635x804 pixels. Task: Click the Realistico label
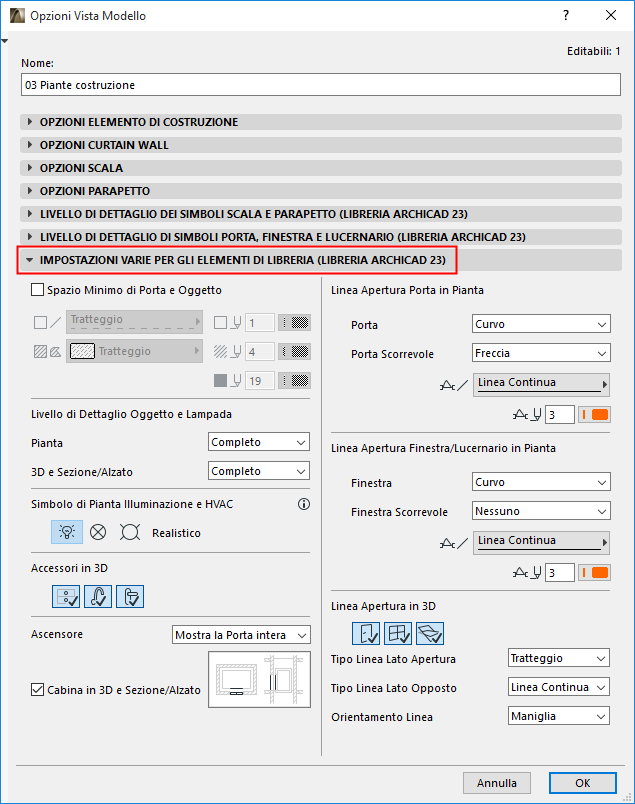pos(176,533)
